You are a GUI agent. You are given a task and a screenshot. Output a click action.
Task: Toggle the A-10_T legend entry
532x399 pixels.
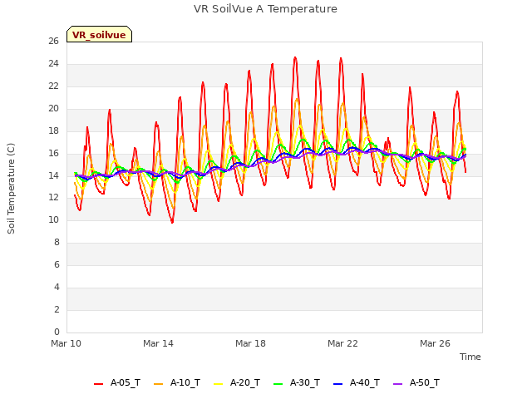[177, 383]
